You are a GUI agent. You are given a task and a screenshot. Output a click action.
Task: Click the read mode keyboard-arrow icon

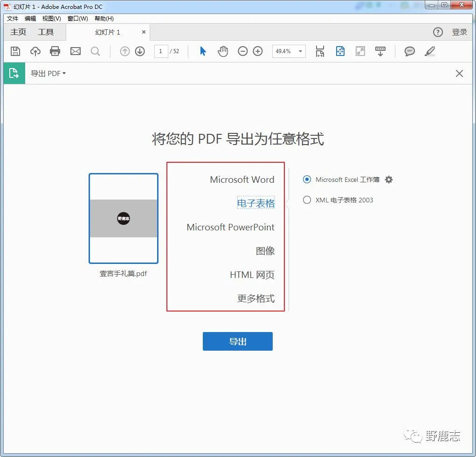tap(380, 51)
